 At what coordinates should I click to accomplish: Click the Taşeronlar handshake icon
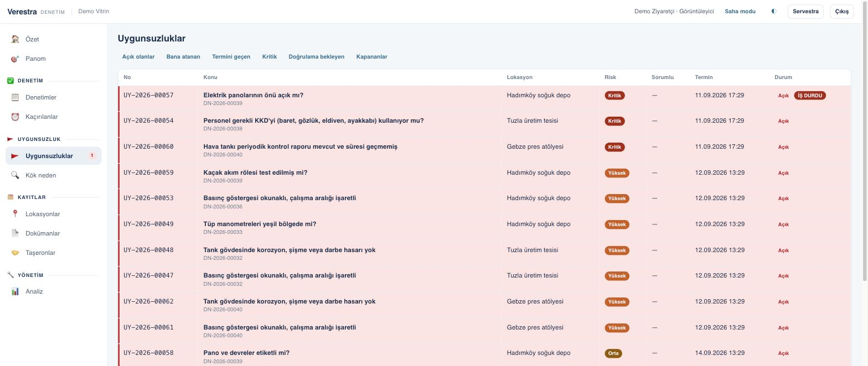click(x=15, y=253)
